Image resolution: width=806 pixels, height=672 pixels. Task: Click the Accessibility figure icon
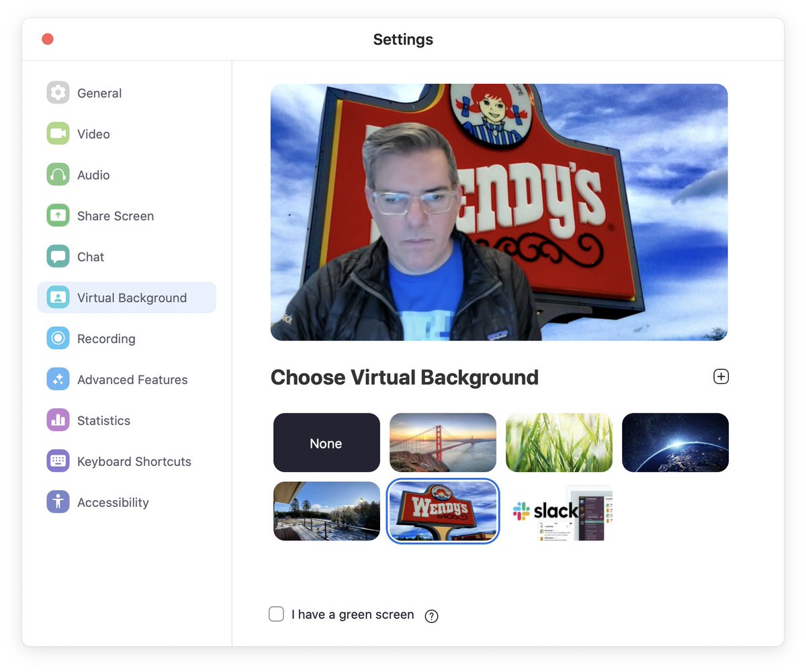pos(58,502)
